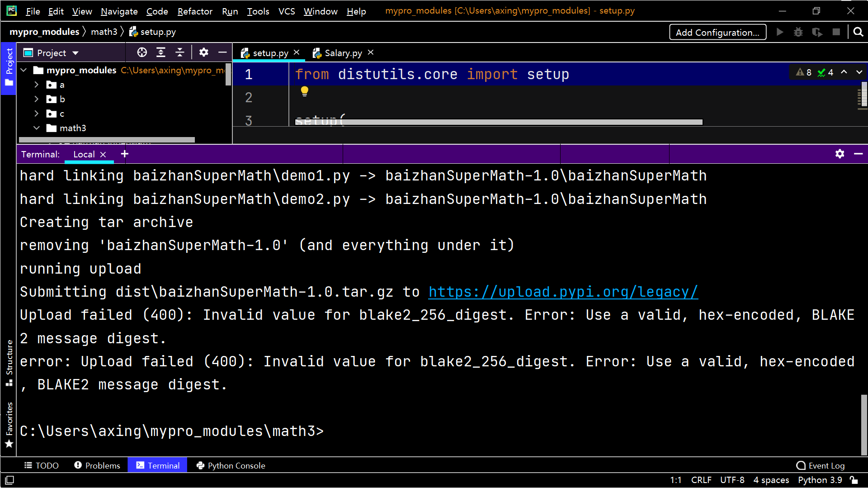Click the Expand All icon in Project panel

[x=161, y=52]
